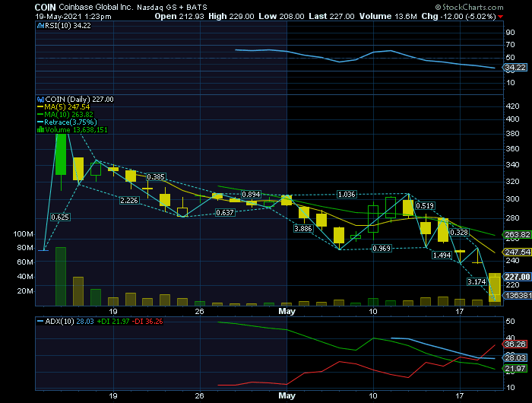Click the Low 208.00 header value

281,16
